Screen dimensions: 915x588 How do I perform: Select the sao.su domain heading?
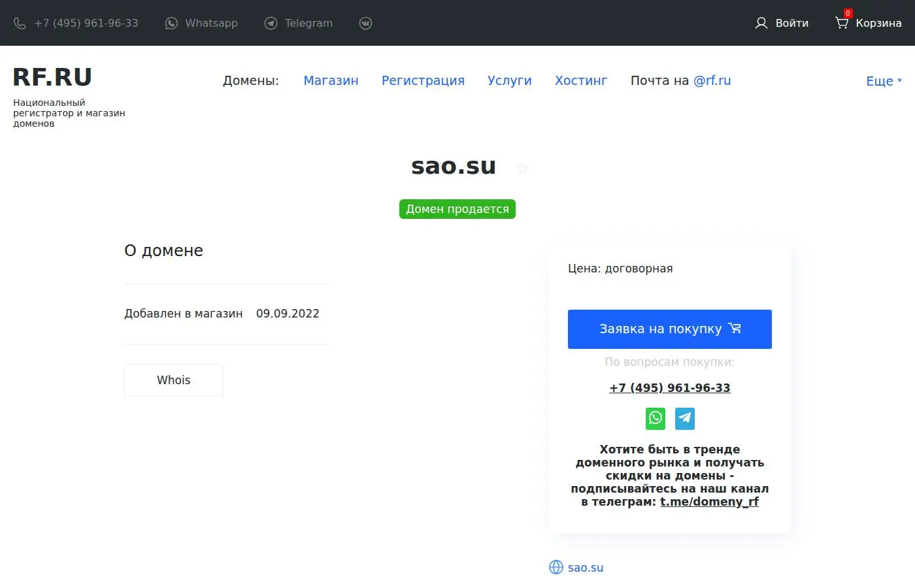[x=454, y=167]
